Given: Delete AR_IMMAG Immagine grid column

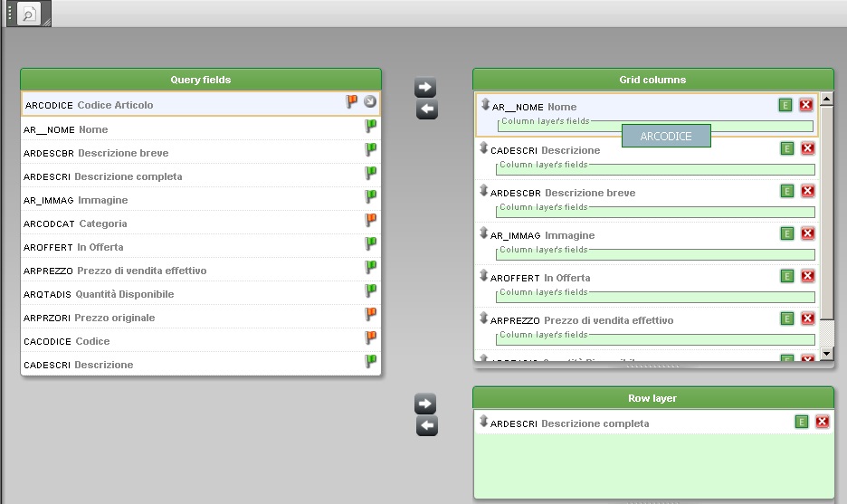Looking at the screenshot, I should pos(807,233).
